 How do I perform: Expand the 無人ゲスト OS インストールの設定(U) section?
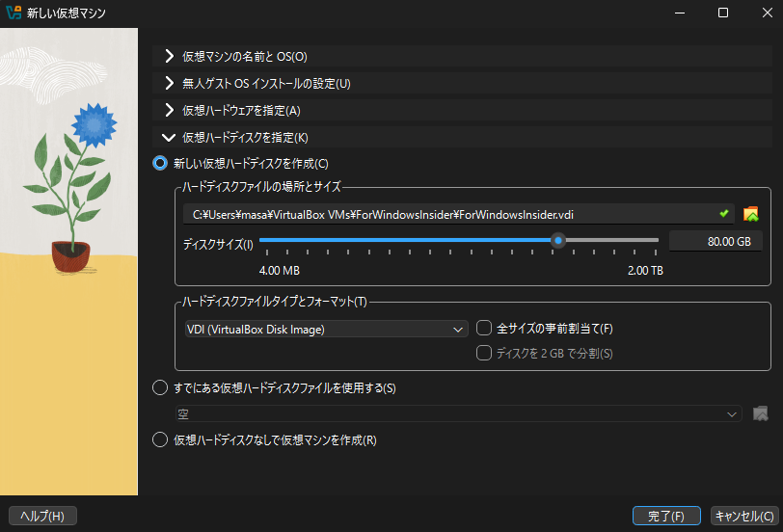click(462, 83)
